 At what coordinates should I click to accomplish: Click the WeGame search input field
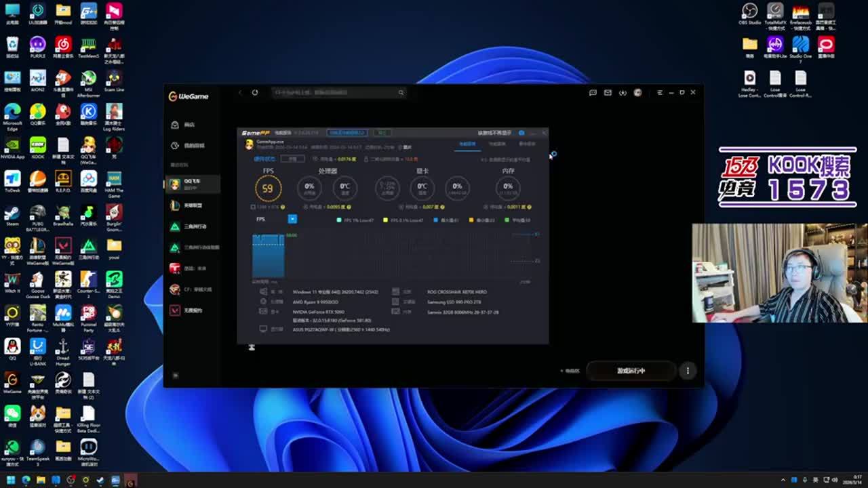pyautogui.click(x=336, y=93)
